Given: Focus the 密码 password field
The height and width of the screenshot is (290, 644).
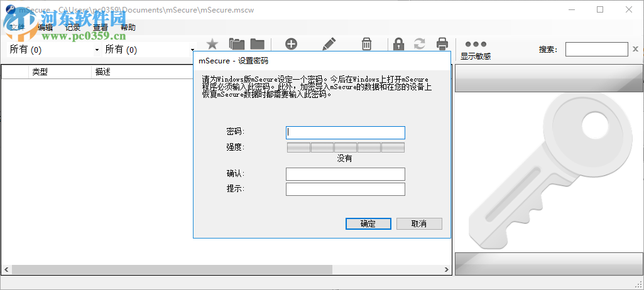Looking at the screenshot, I should tap(346, 132).
